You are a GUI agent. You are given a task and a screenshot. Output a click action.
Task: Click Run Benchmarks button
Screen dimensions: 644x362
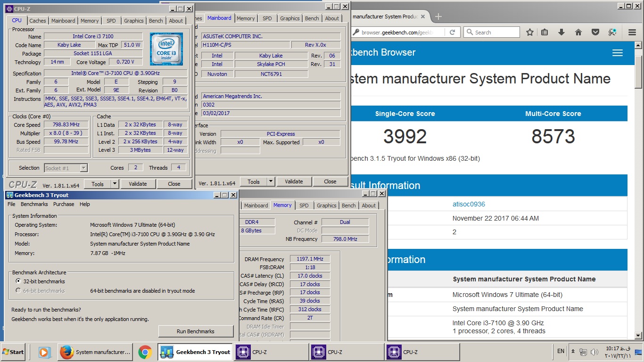point(196,331)
